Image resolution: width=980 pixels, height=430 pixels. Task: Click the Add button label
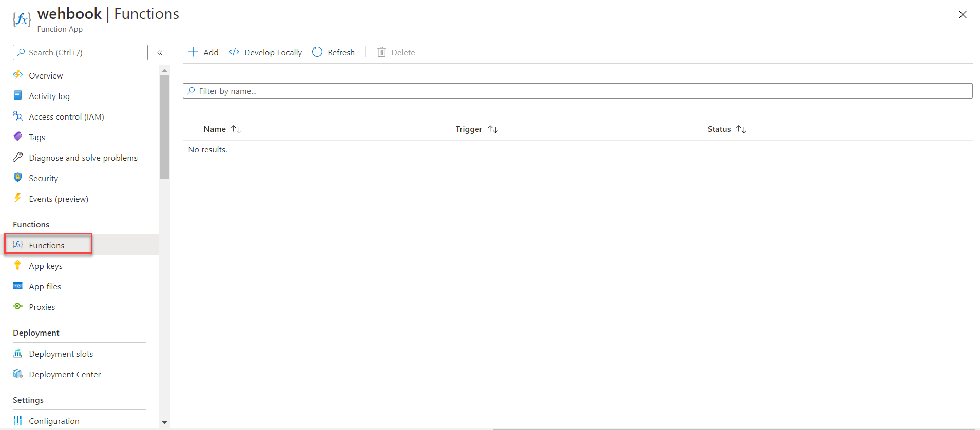(210, 52)
